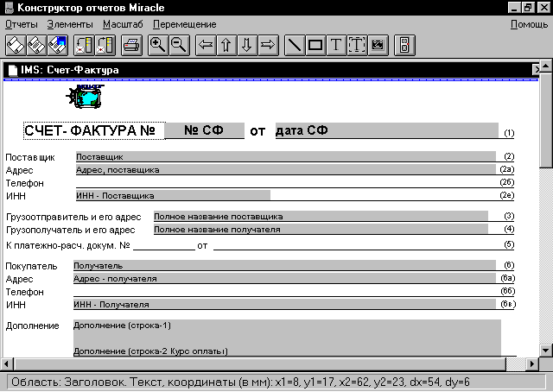Click the zoom in magnifier icon
The width and height of the screenshot is (553, 392).
[158, 44]
